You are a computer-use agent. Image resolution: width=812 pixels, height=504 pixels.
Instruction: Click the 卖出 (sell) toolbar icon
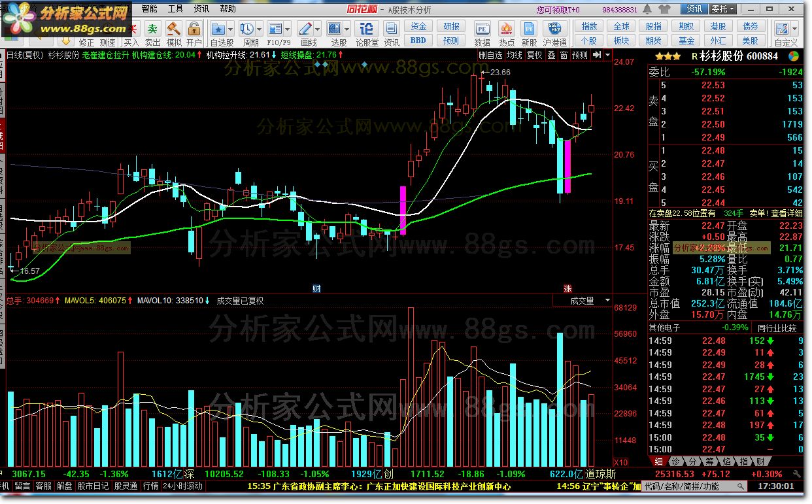click(152, 29)
